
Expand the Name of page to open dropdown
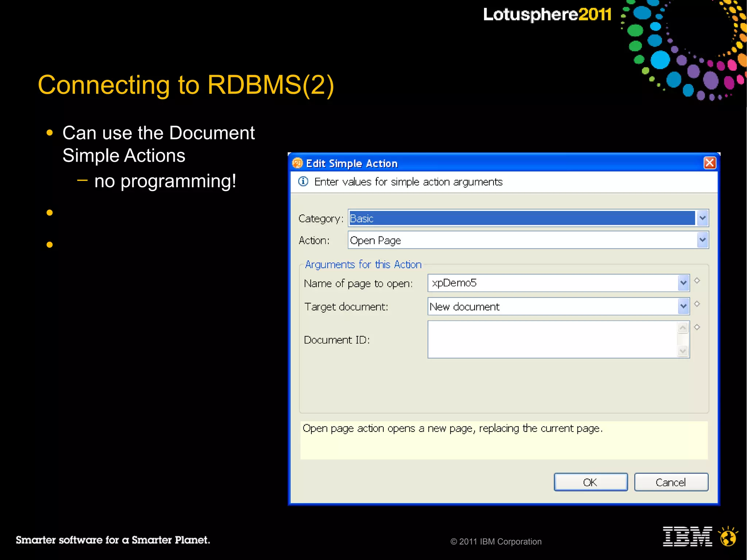pos(683,283)
